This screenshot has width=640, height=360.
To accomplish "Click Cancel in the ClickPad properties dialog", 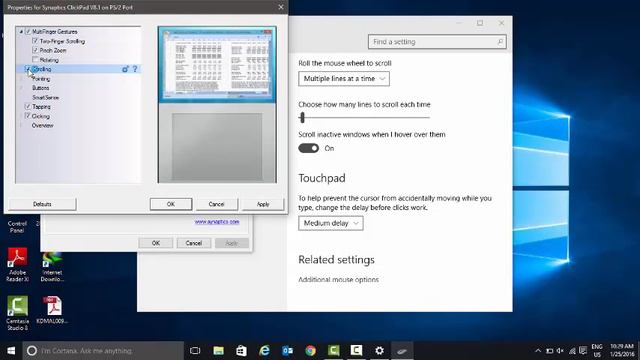I will tap(216, 204).
